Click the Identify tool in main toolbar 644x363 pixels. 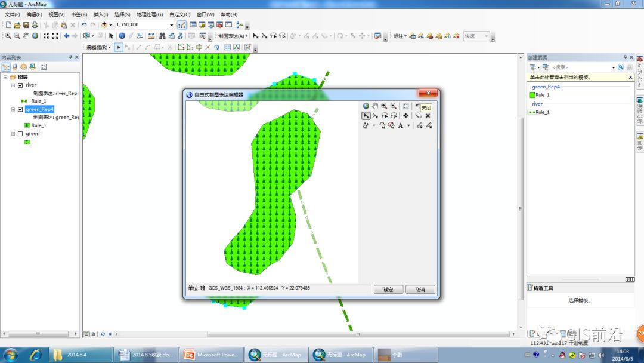[122, 36]
